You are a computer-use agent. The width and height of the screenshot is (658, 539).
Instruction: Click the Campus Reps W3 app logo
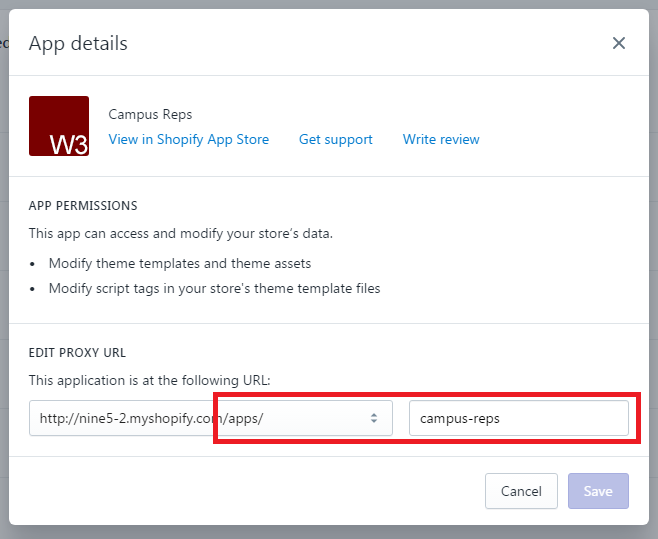(59, 126)
